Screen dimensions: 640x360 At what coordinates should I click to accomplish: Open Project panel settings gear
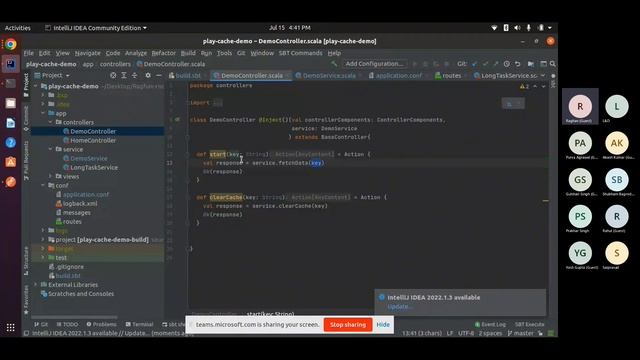[148, 76]
